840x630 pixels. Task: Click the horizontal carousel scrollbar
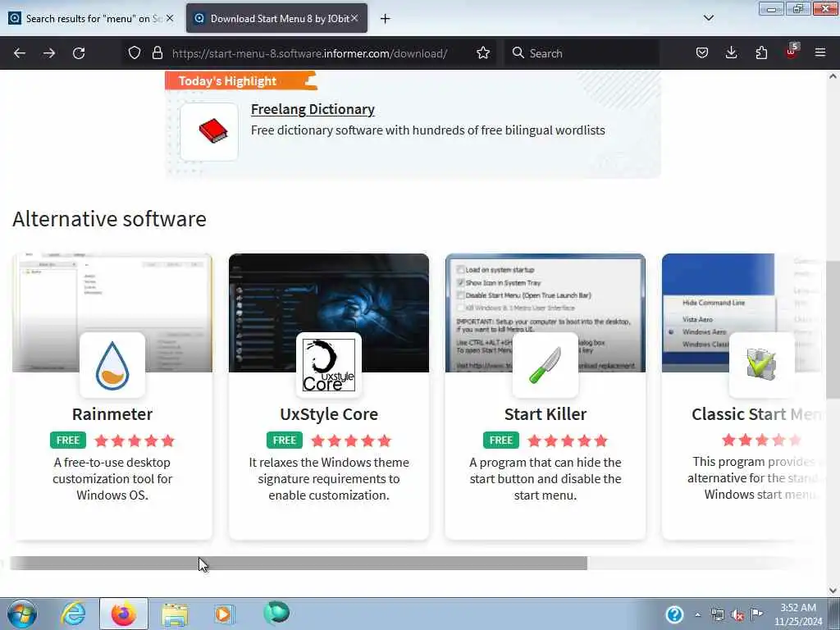tap(299, 563)
